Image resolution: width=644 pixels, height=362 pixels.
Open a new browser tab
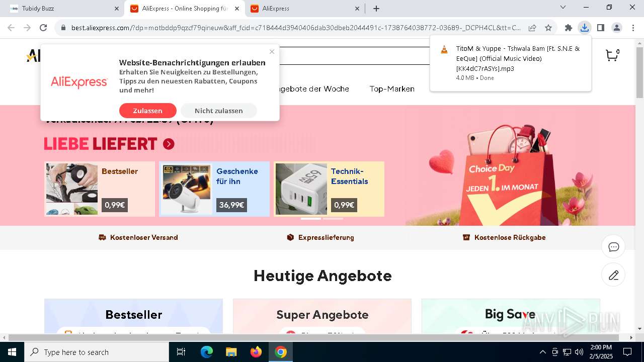pyautogui.click(x=376, y=9)
